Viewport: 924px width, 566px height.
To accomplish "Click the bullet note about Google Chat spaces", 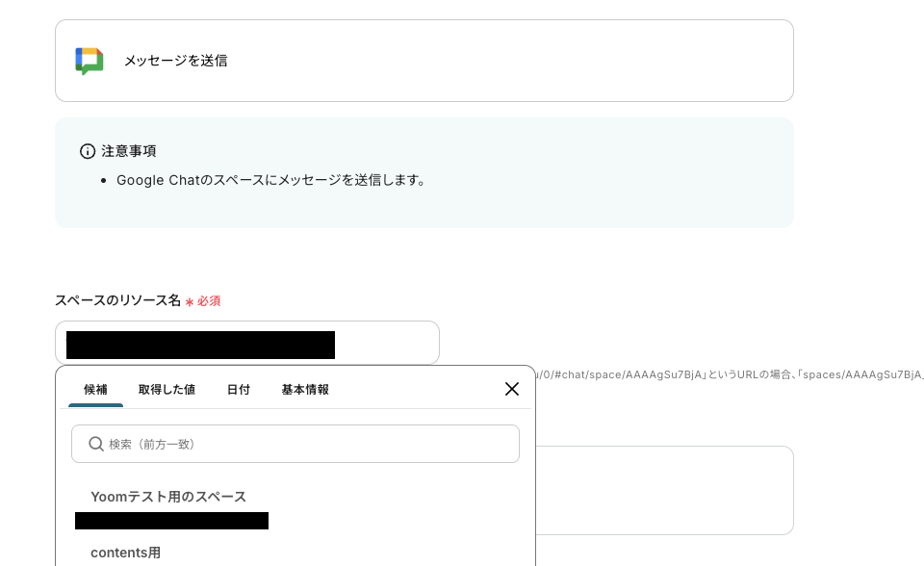I will (x=273, y=180).
